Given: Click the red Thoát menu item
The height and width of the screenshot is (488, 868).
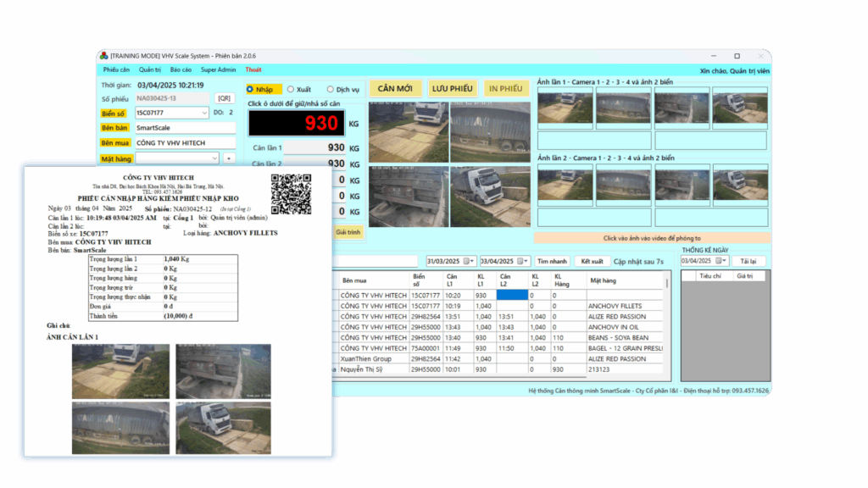Looking at the screenshot, I should click(x=253, y=69).
